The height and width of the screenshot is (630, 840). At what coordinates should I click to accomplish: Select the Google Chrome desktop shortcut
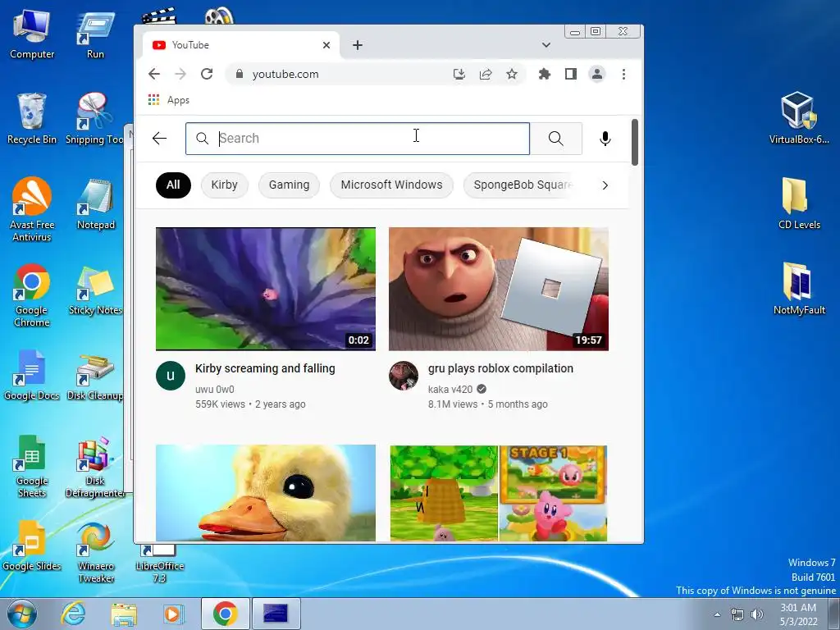pyautogui.click(x=32, y=295)
